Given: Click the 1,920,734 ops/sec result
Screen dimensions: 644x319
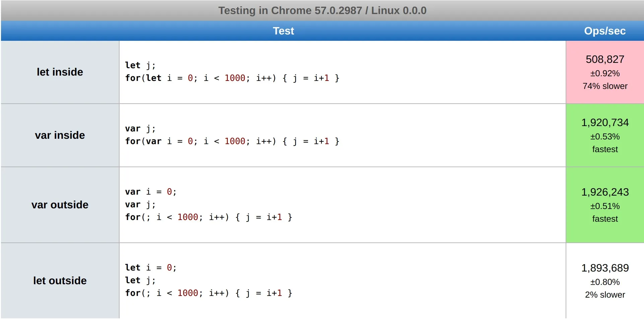Looking at the screenshot, I should pos(605,122).
